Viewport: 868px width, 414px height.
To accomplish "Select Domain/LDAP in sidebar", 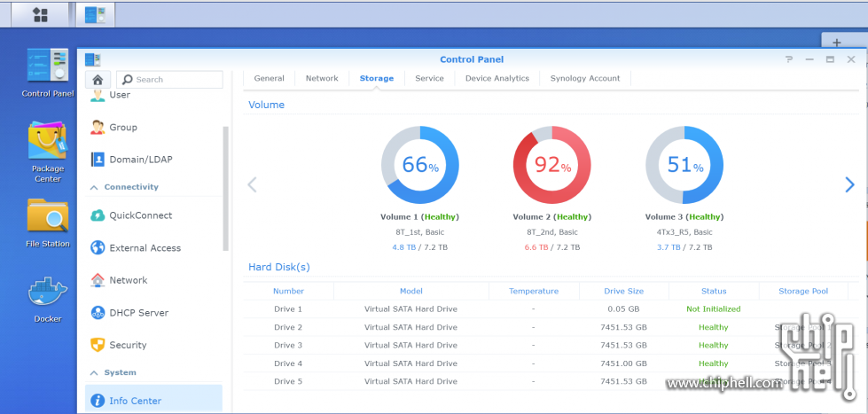I will tap(153, 160).
